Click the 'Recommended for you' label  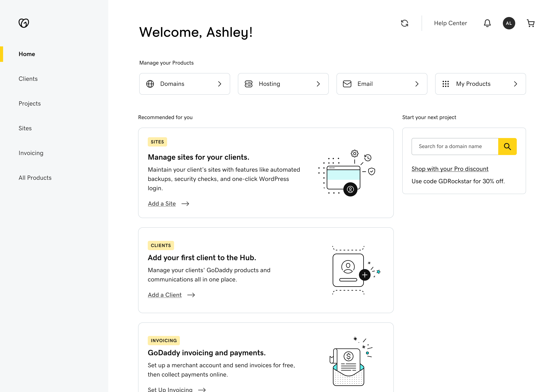(165, 117)
